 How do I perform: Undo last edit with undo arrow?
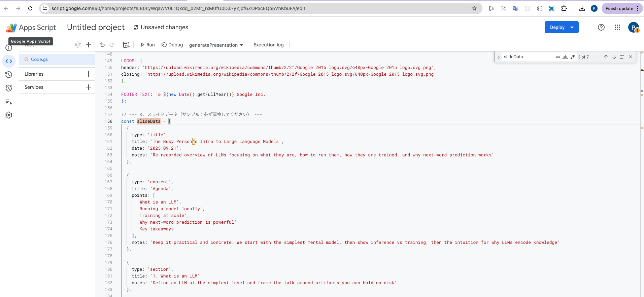point(102,45)
